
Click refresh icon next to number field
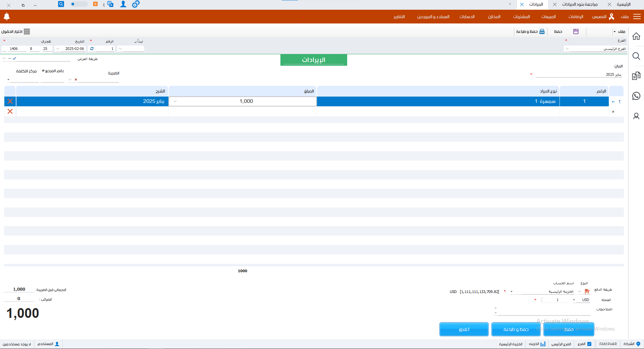click(x=92, y=49)
